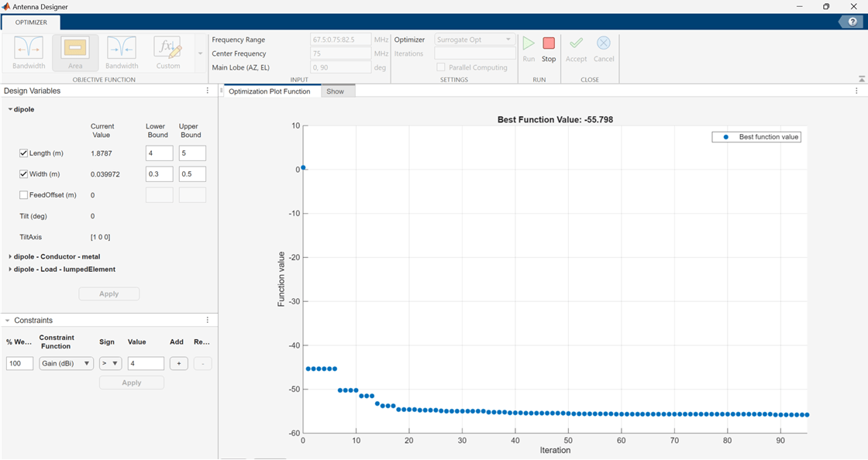Collapse the toolstrip using the arrow icon
Viewport: 868px width, 460px height.
tap(861, 79)
